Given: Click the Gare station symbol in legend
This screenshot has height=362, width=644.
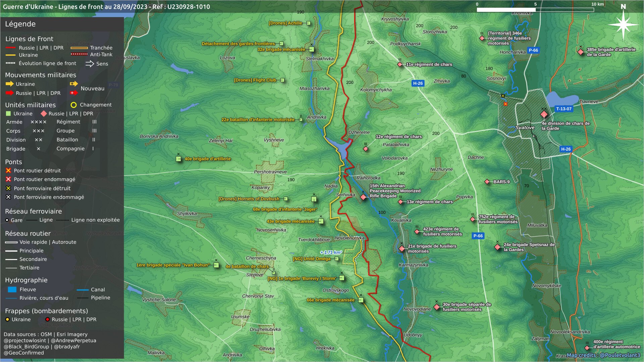Looking at the screenshot, I should (7, 220).
